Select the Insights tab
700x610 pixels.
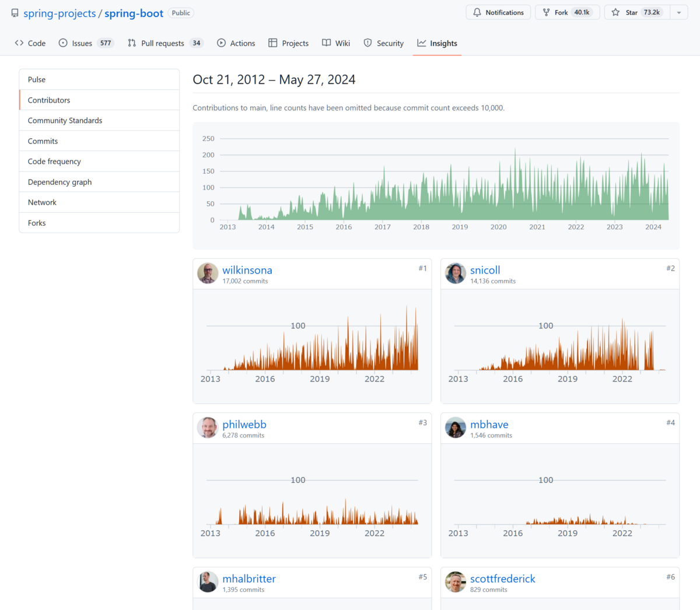pyautogui.click(x=437, y=43)
